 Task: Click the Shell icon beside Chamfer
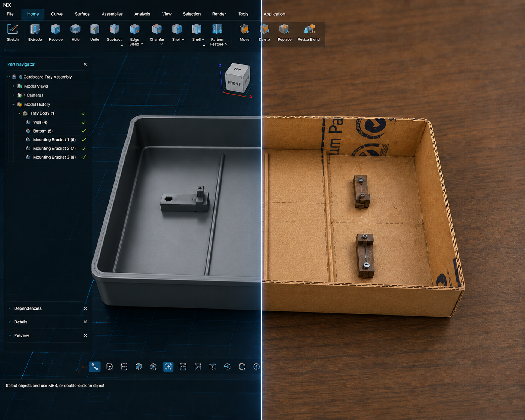point(177,29)
